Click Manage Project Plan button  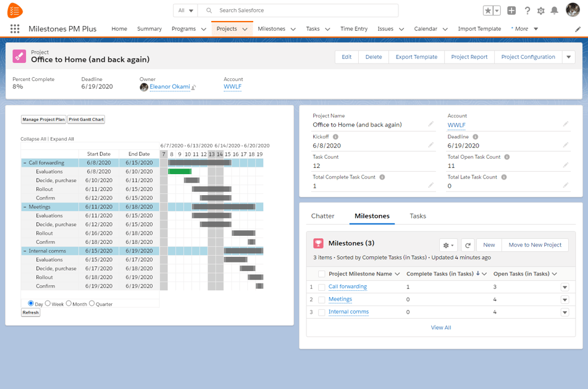43,120
